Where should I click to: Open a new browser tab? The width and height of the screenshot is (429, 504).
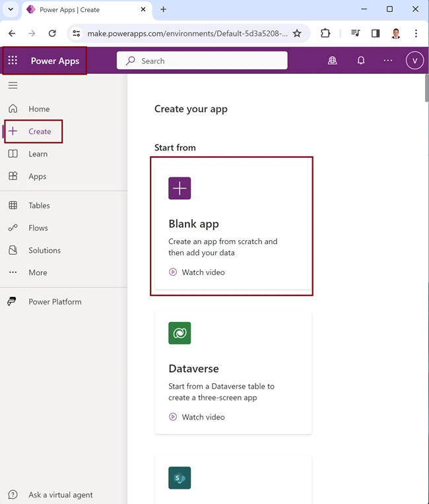[x=164, y=9]
